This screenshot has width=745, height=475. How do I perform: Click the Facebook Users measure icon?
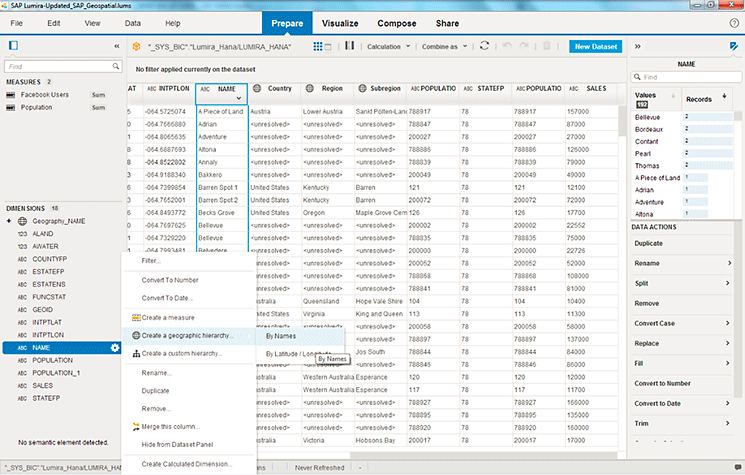point(10,95)
